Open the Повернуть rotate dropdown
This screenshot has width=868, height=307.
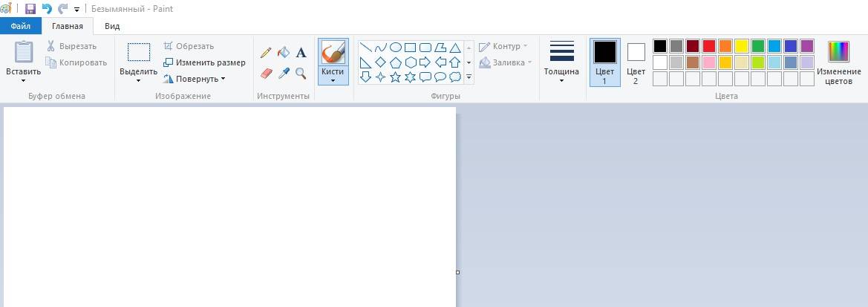[195, 79]
